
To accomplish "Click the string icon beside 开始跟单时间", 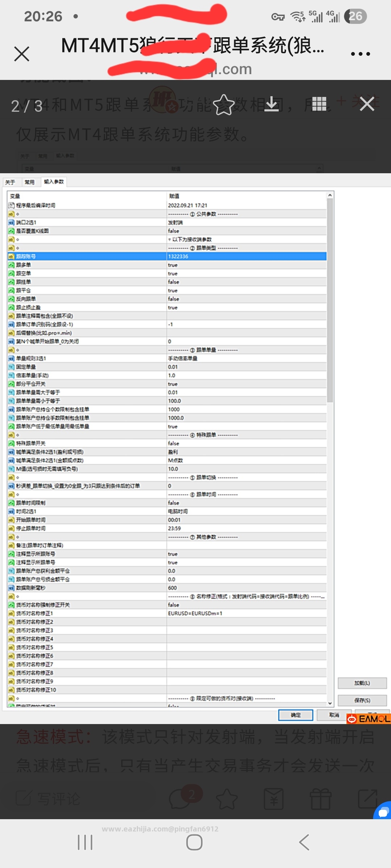I will coord(11,520).
